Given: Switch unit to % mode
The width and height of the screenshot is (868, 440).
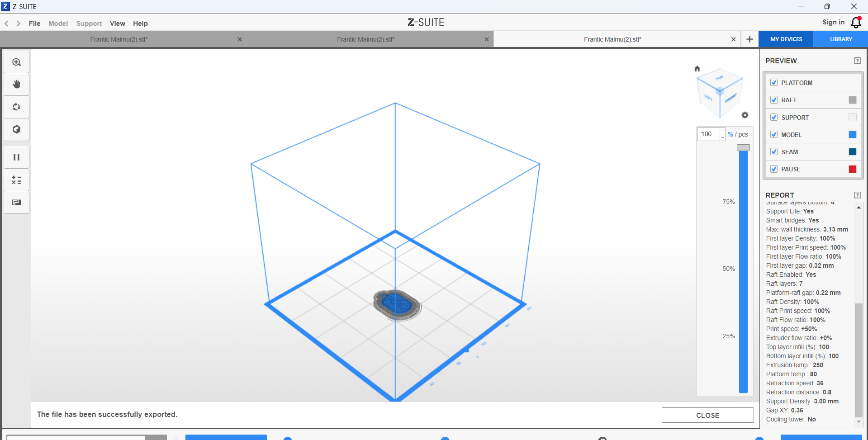Looking at the screenshot, I should point(730,134).
